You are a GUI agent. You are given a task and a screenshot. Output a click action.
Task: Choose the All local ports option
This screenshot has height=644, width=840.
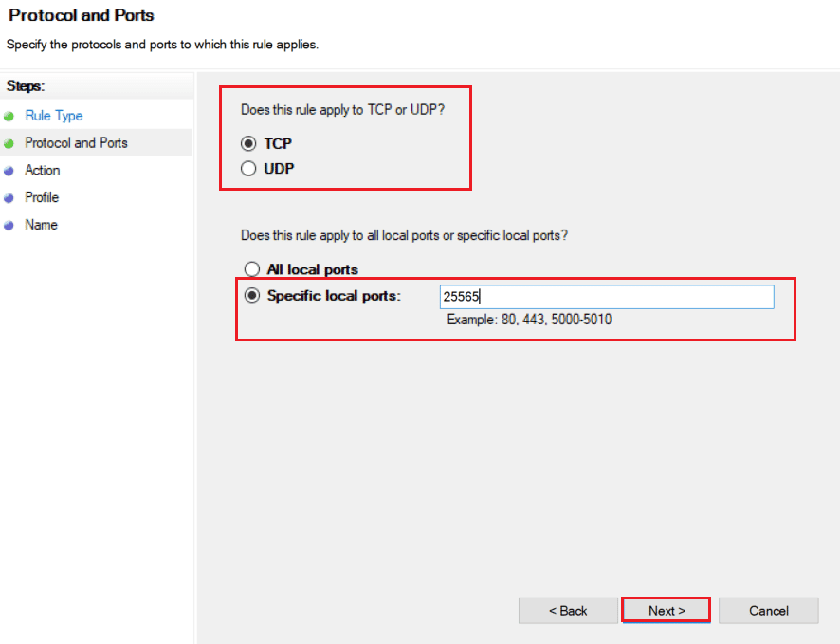pos(252,269)
